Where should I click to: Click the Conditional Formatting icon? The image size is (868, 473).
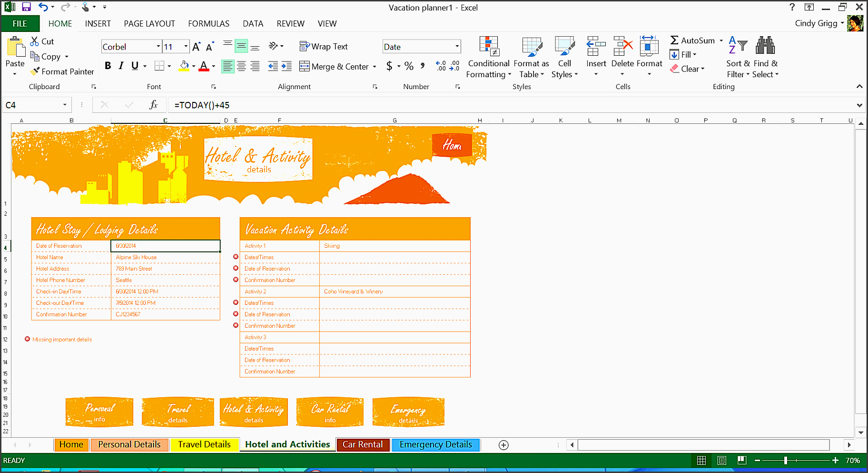[488, 47]
